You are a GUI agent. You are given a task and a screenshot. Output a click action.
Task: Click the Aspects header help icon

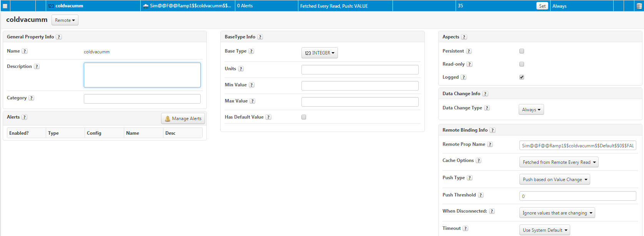click(x=464, y=37)
